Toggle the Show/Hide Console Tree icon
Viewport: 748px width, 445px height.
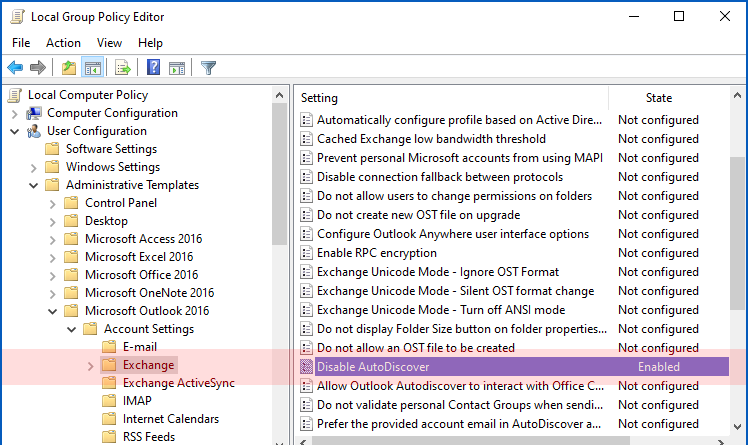pyautogui.click(x=93, y=68)
